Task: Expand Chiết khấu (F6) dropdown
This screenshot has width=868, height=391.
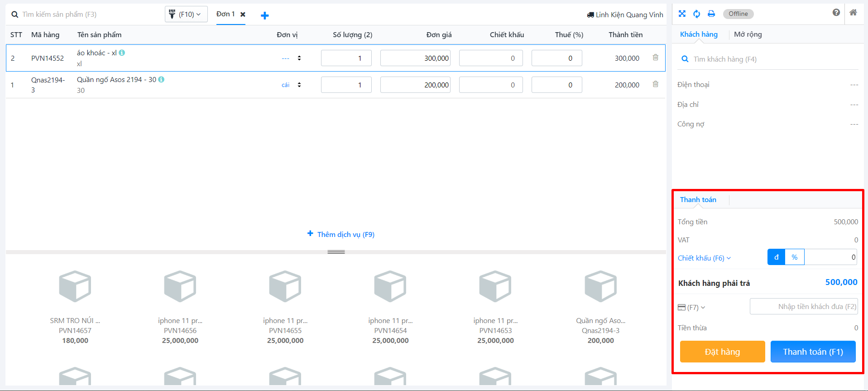Action: click(x=704, y=258)
